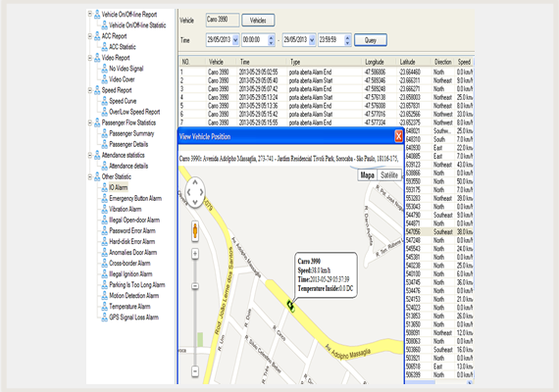Viewport: 559px width, 392px height.
Task: Collapse the ACC Report node
Action: [x=90, y=35]
